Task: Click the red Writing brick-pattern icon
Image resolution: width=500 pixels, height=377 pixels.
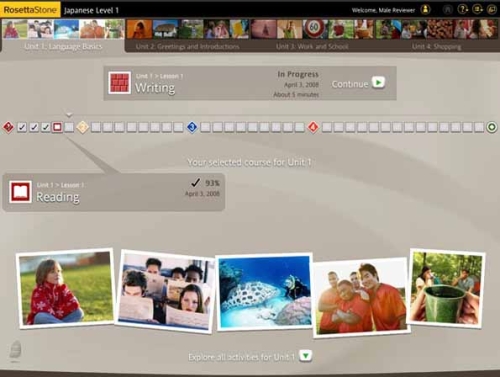Action: tap(119, 82)
